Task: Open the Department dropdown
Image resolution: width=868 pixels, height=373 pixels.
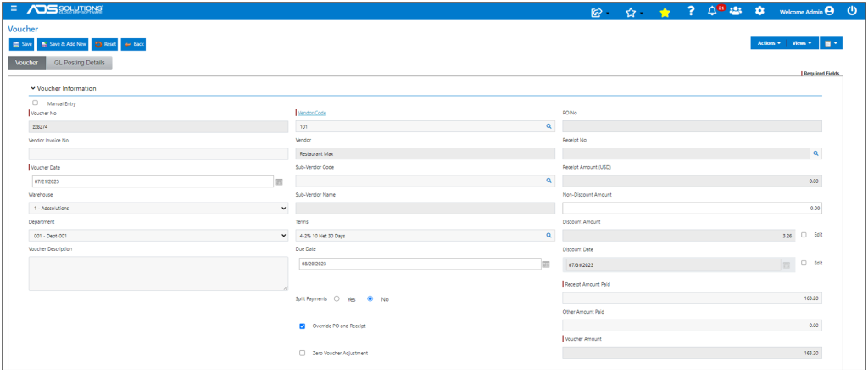Action: pos(159,235)
